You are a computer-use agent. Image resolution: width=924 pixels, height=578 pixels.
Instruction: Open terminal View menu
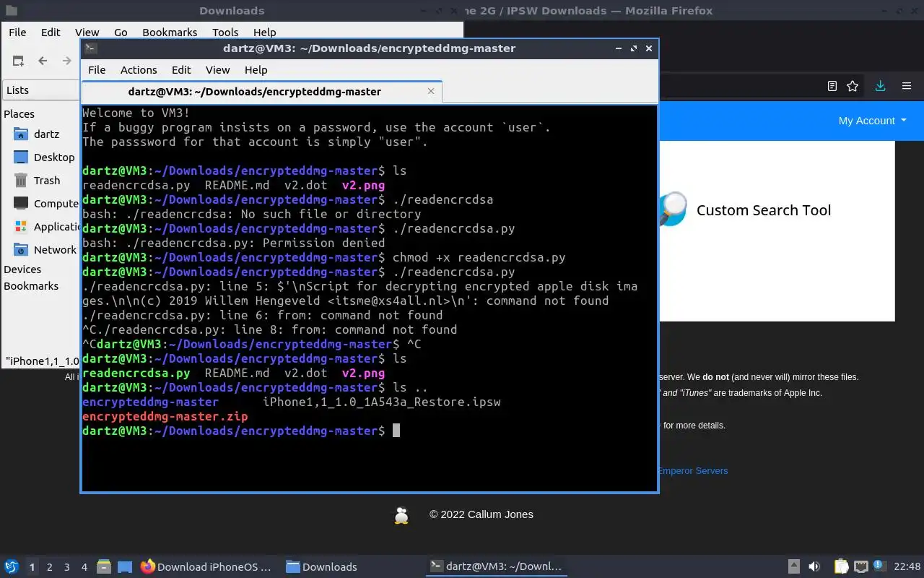point(217,70)
